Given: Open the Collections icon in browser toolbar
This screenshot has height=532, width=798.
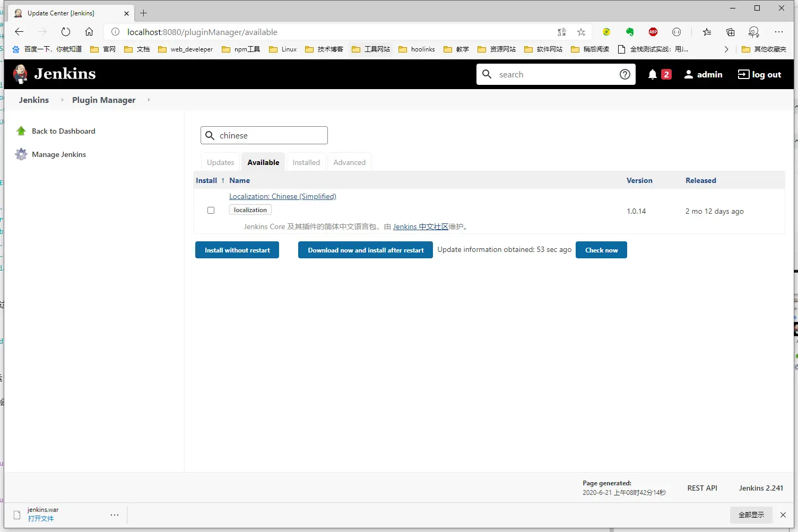Looking at the screenshot, I should coord(731,32).
